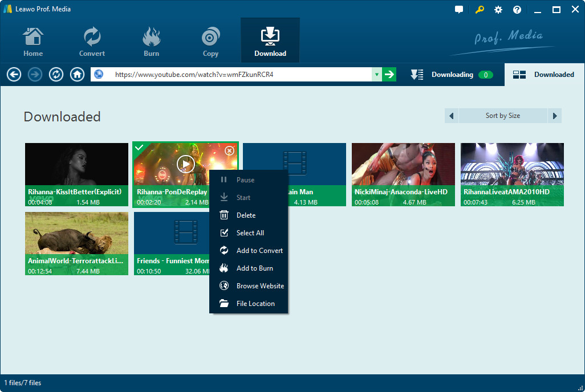The image size is (585, 392).
Task: Switch to next sort option
Action: 554,116
